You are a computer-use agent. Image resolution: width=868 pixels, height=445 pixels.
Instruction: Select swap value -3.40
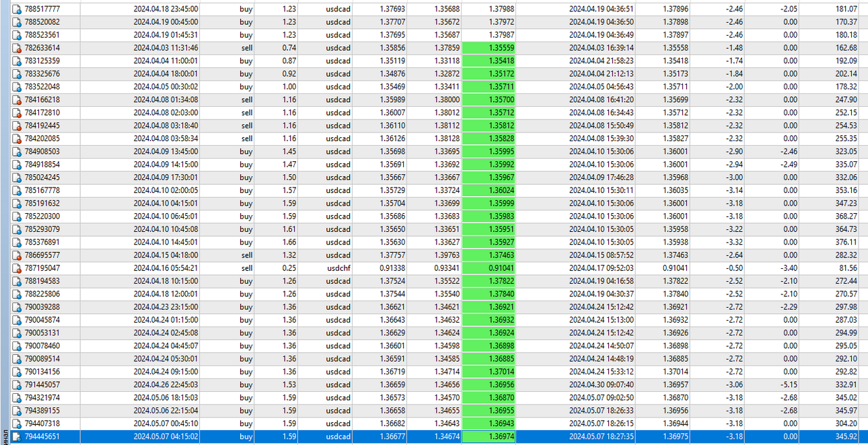click(x=789, y=268)
